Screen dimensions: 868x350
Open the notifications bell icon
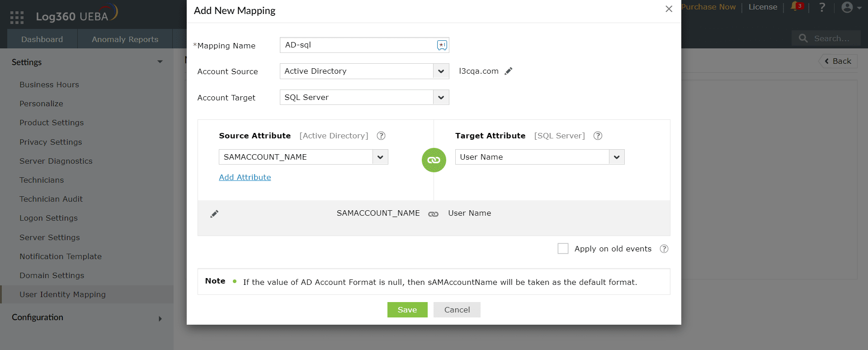[x=795, y=7]
